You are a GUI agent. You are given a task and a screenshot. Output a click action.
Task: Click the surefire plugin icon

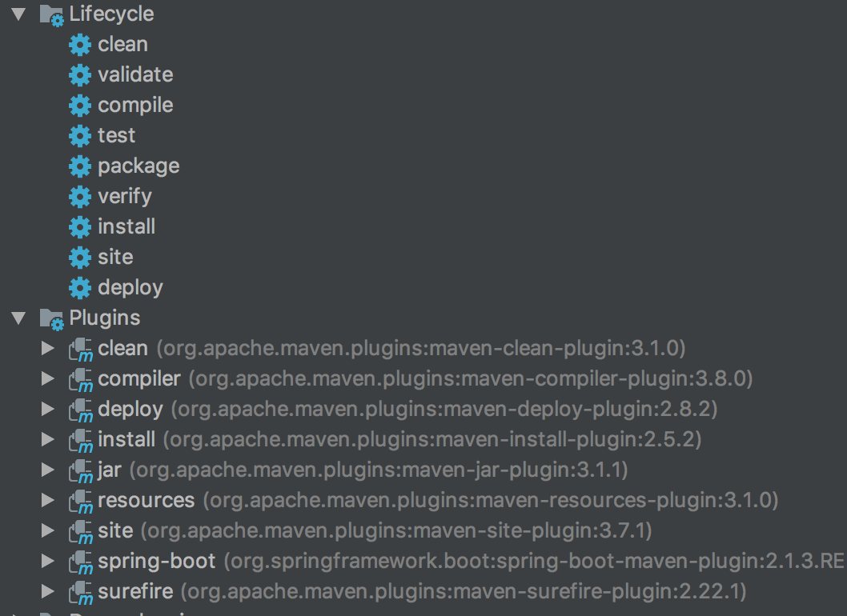[81, 592]
